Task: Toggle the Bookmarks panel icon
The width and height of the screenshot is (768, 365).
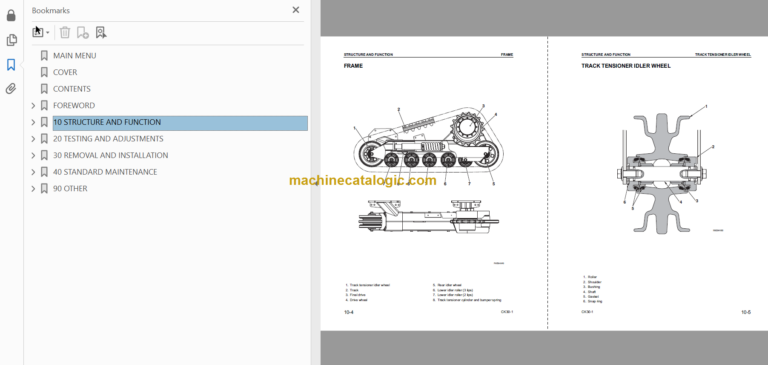Action: [11, 64]
